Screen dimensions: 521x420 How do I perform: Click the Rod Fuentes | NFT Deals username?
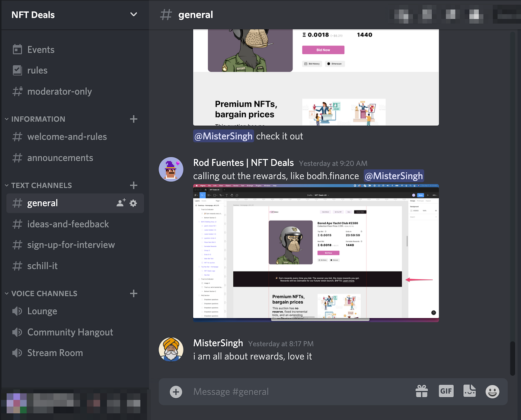243,163
